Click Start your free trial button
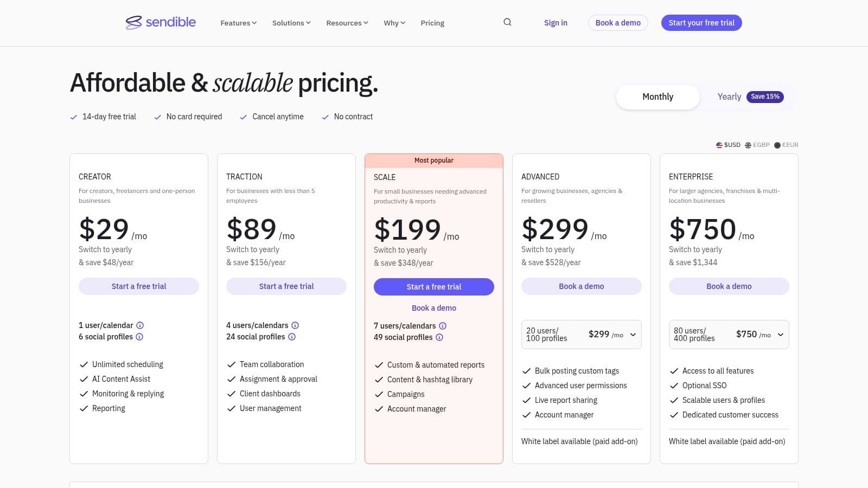This screenshot has height=488, width=868. click(701, 23)
